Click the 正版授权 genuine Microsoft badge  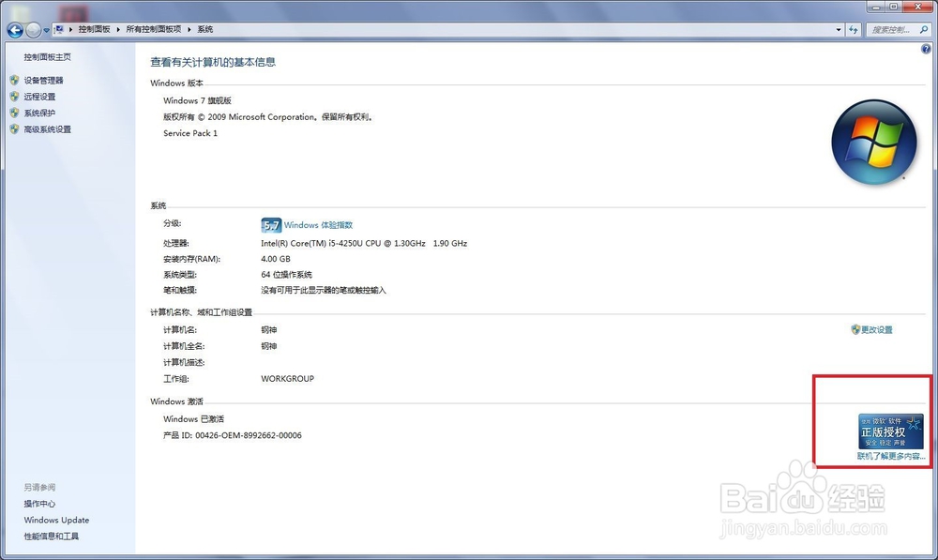pos(891,431)
